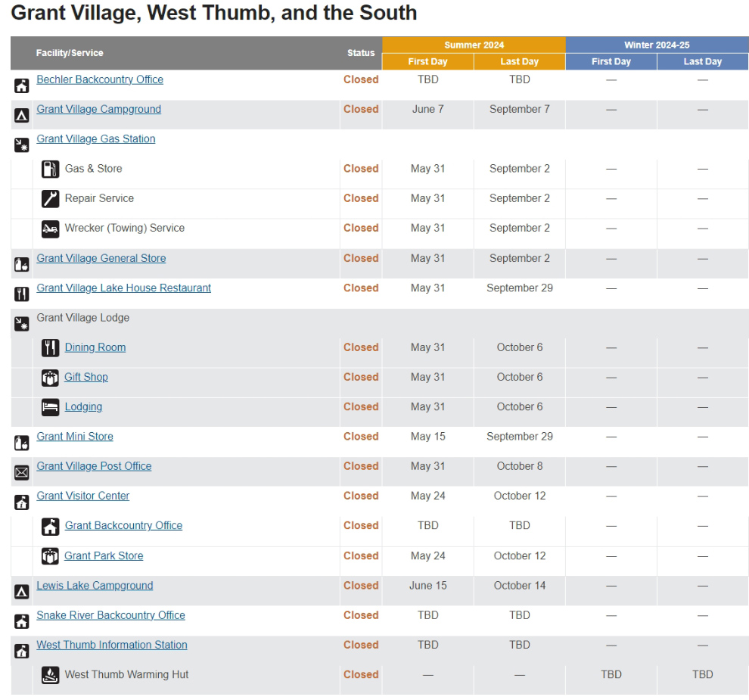Open the Bechler Backcountry Office link
Screen dimensions: 749x700
click(x=100, y=79)
